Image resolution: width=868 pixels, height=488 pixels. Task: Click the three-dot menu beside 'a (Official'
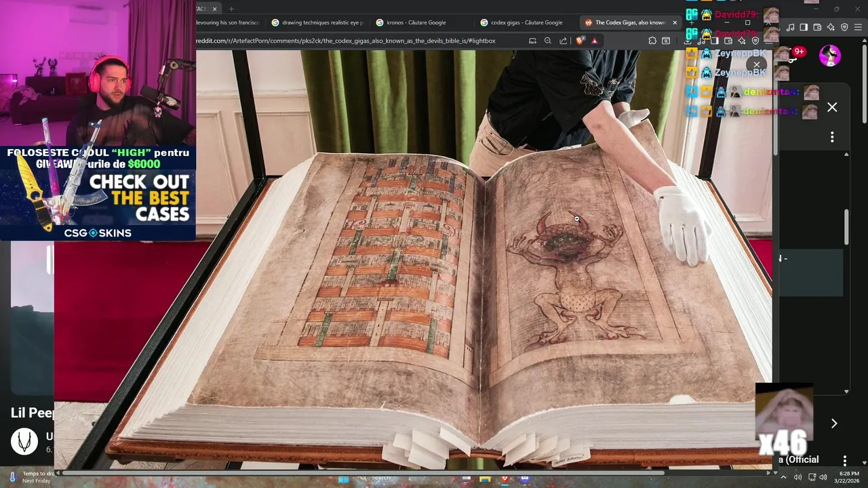(x=844, y=460)
